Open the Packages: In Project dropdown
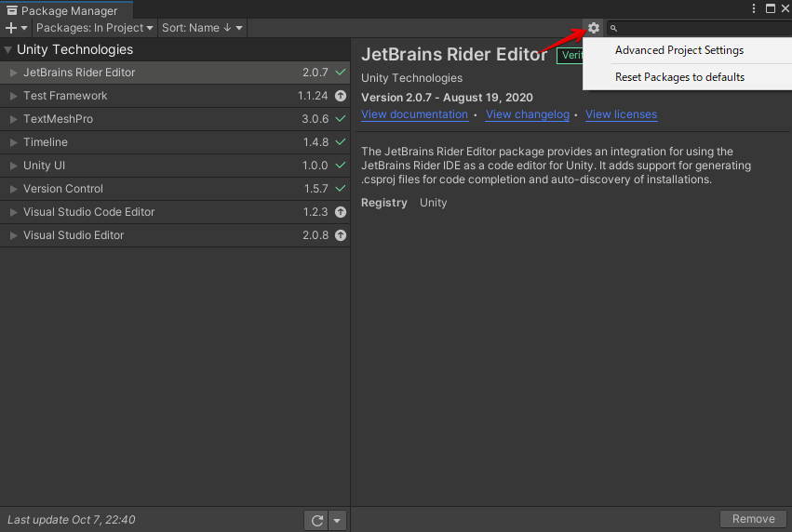This screenshot has width=792, height=532. click(x=94, y=28)
